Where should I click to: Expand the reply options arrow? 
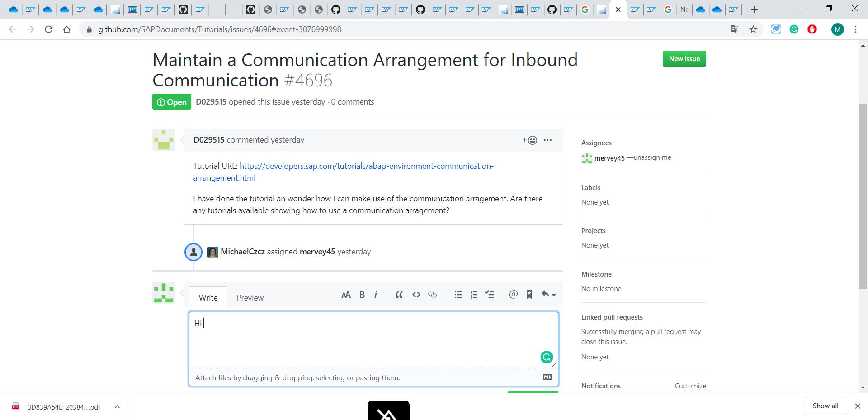tap(548, 295)
